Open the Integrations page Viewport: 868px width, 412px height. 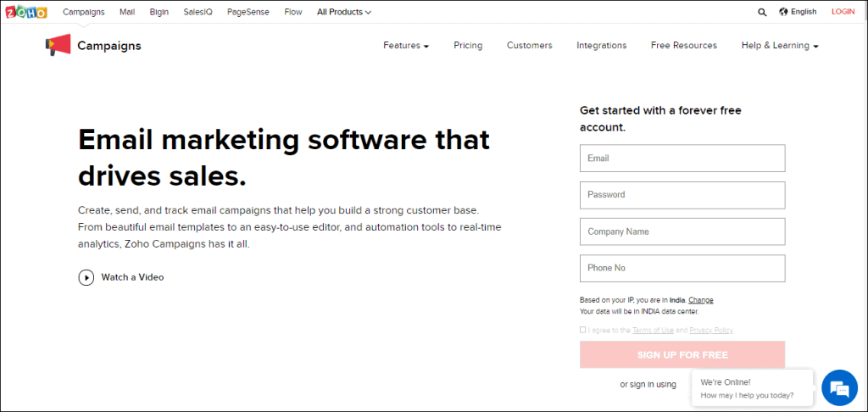click(601, 46)
